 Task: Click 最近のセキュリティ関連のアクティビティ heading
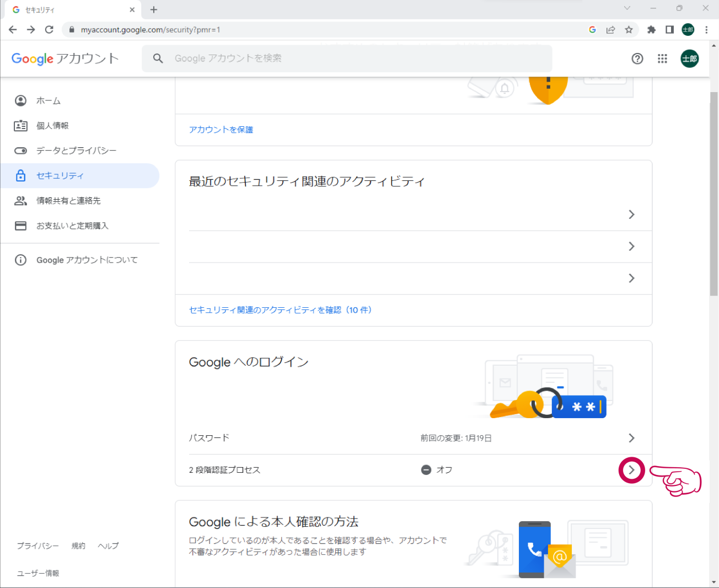point(307,181)
